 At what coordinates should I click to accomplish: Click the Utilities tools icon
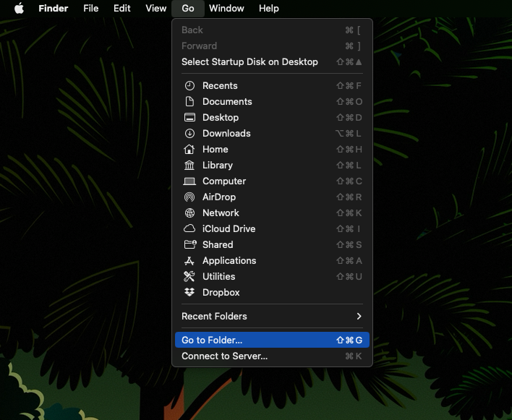[189, 277]
